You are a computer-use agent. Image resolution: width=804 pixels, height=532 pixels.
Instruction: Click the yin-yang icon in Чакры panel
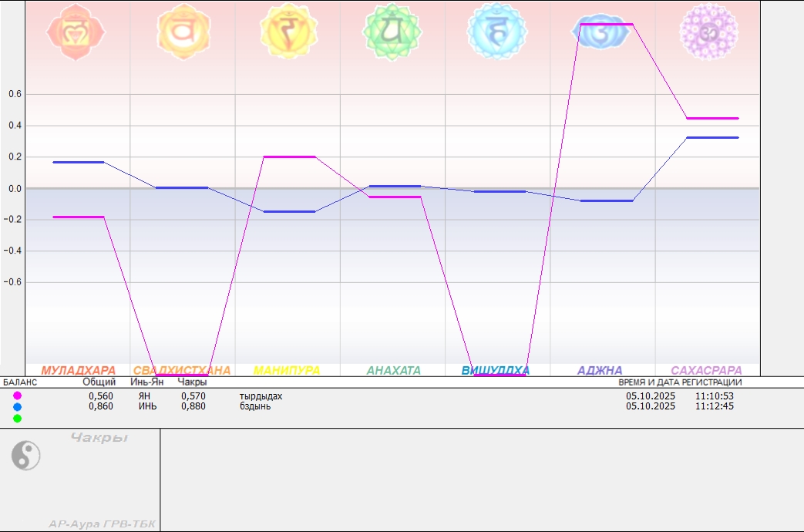coord(25,456)
